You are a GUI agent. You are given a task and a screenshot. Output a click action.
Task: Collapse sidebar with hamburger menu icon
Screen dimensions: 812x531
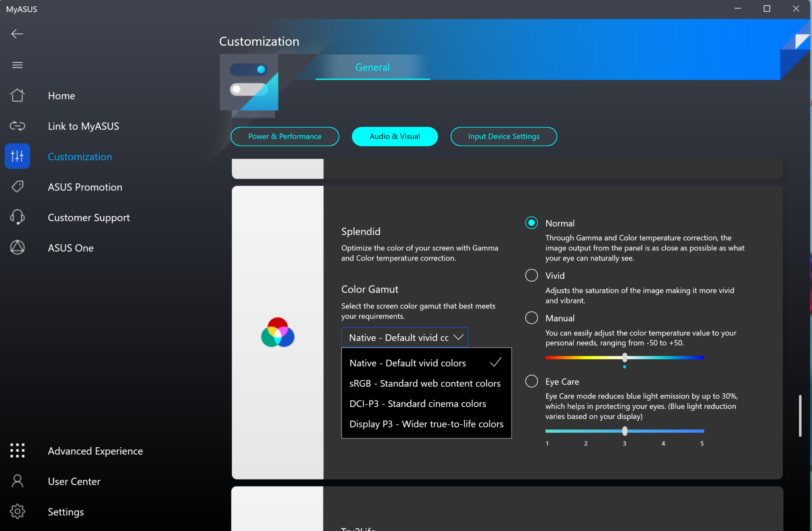(17, 65)
